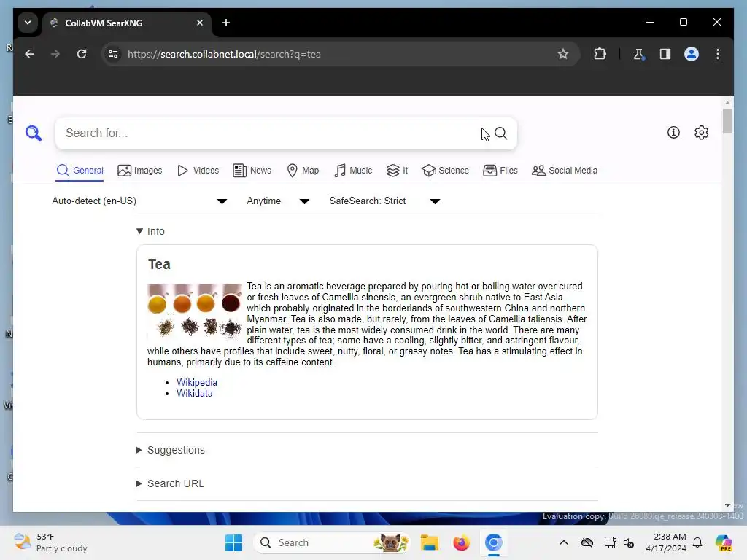The image size is (747, 560).
Task: Click the search submit magnifier button
Action: pos(500,133)
